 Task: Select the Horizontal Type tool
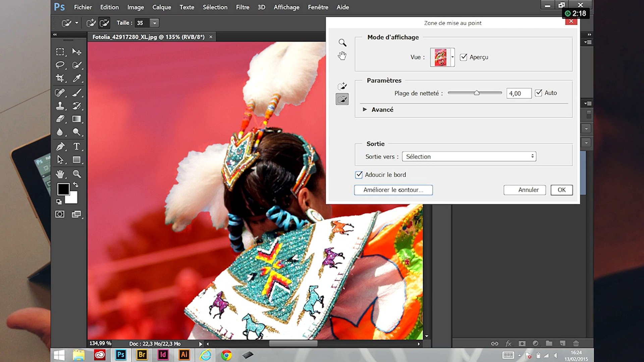tap(77, 146)
